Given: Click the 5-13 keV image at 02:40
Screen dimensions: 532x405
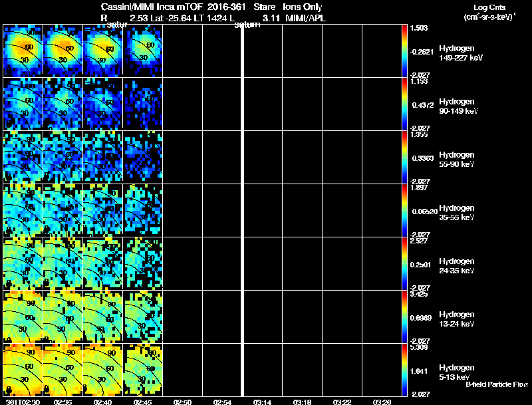Looking at the screenshot, I should (x=103, y=370).
